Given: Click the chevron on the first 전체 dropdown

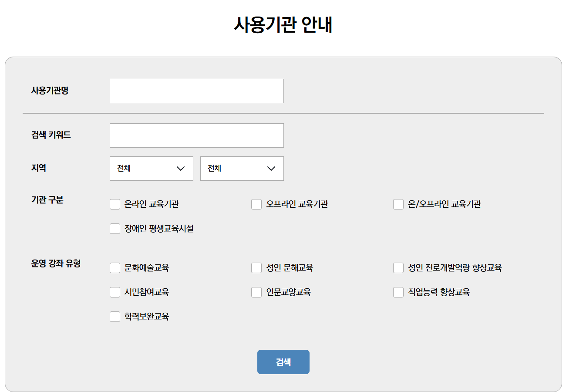Looking at the screenshot, I should pos(181,169).
